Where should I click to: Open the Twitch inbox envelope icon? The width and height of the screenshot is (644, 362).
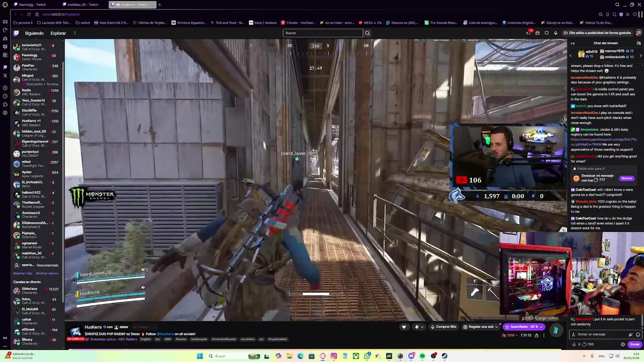537,33
